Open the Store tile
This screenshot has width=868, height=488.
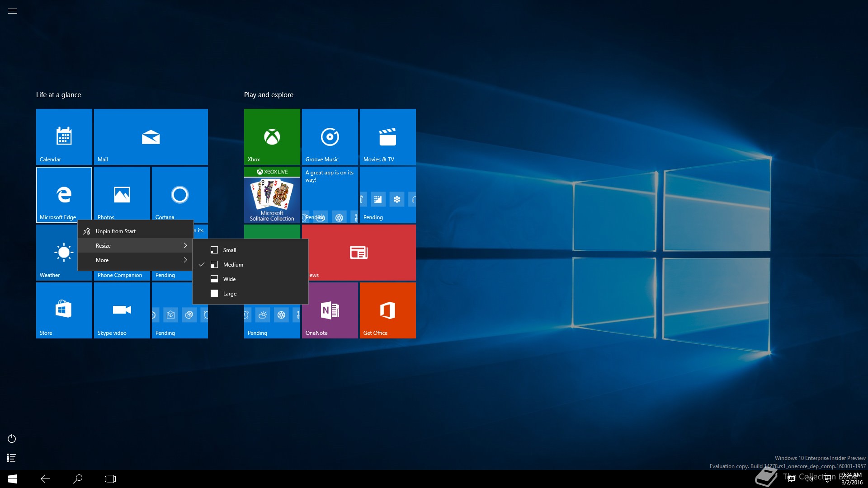[64, 310]
